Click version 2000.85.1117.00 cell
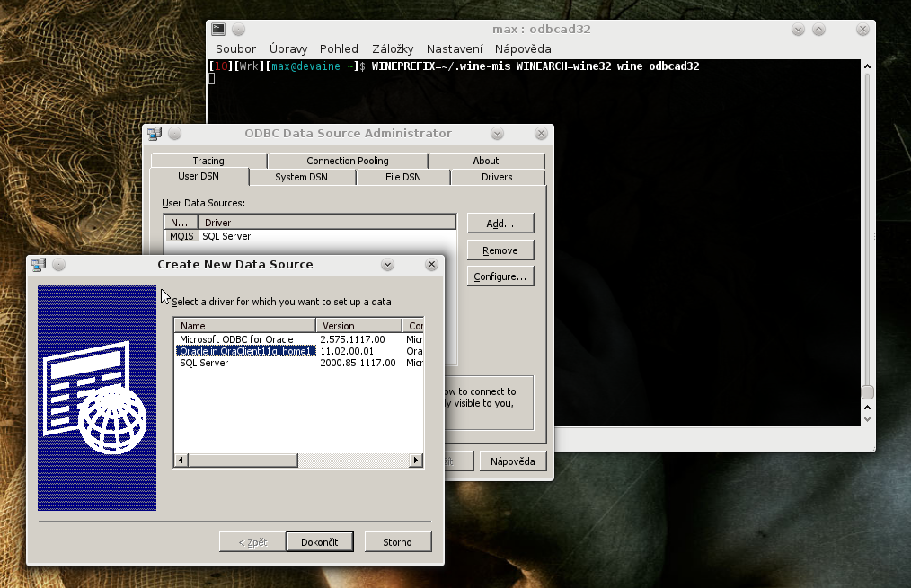This screenshot has height=588, width=911. [x=358, y=363]
